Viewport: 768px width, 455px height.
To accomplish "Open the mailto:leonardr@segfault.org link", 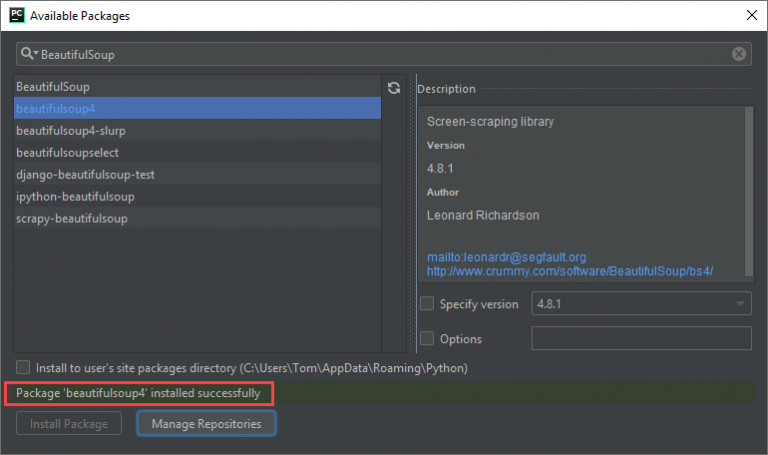I will [506, 257].
